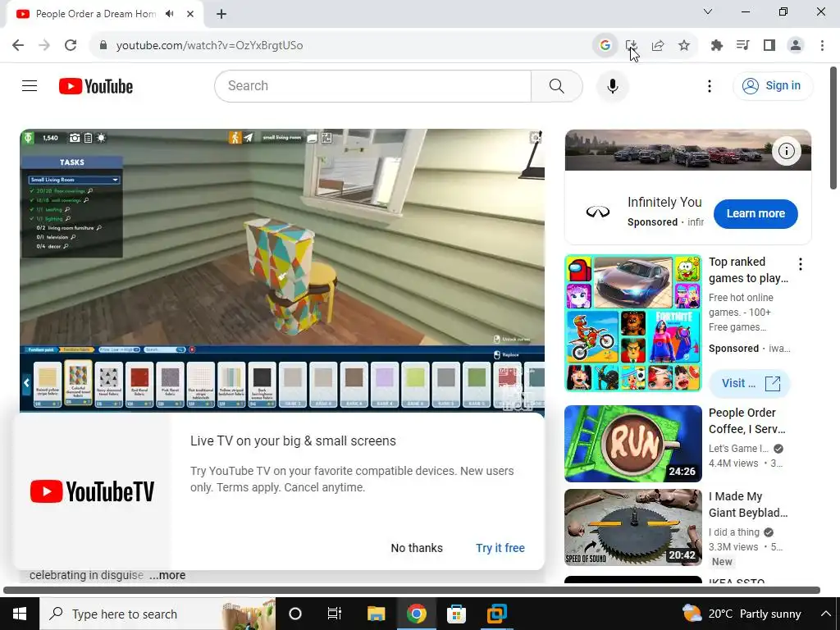Go back with browser back arrow

(x=18, y=45)
